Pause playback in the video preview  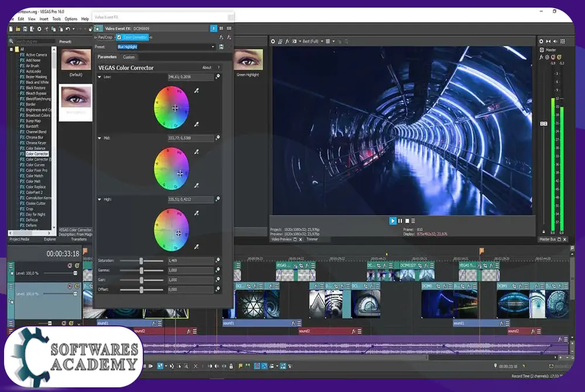(x=400, y=221)
